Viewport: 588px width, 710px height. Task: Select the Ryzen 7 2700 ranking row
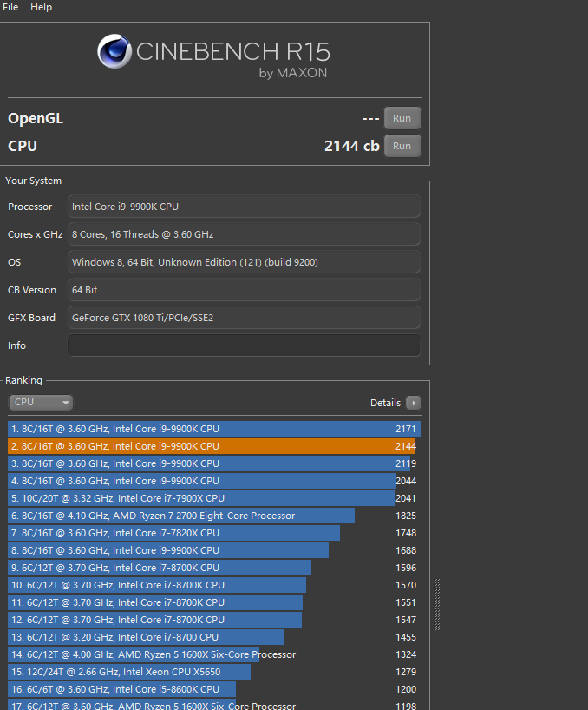[x=214, y=516]
